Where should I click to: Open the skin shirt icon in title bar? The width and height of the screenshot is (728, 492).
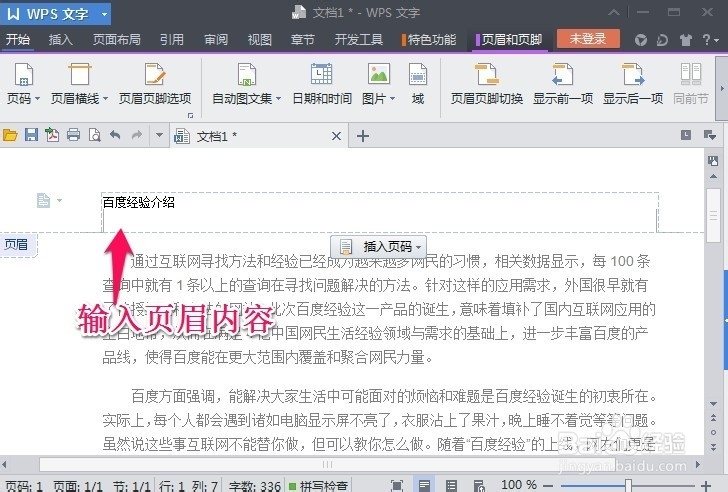coord(686,40)
